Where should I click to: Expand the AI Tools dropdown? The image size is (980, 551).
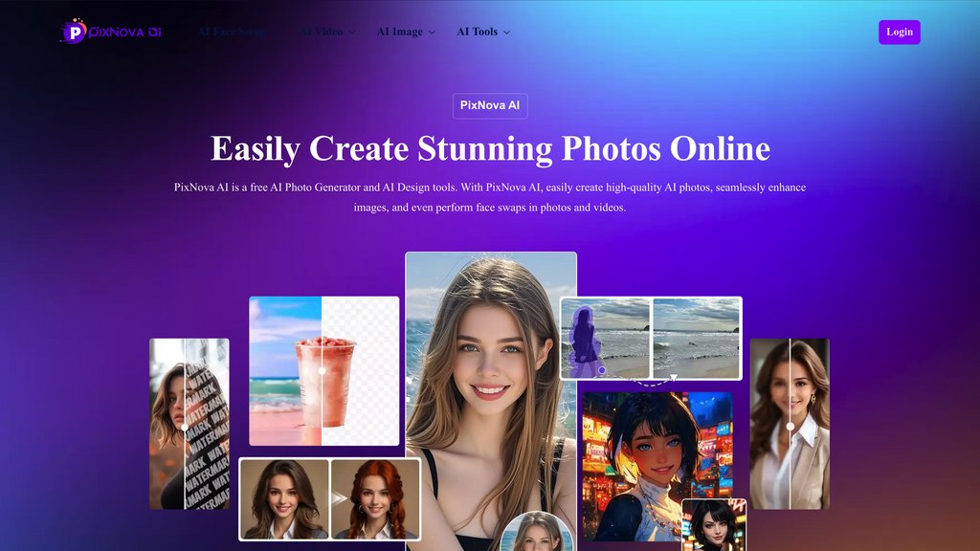(x=483, y=32)
